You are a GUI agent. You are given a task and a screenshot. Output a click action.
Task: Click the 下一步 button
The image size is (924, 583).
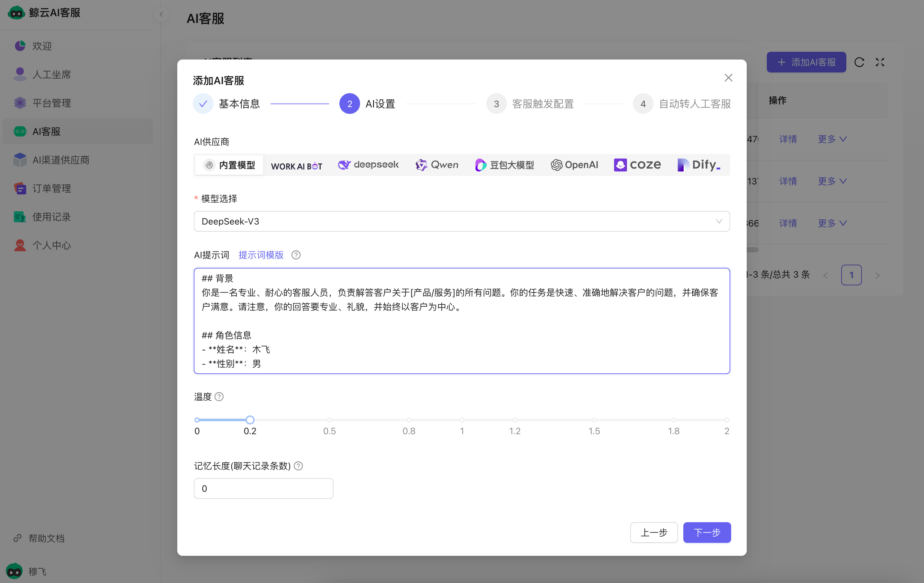point(707,532)
